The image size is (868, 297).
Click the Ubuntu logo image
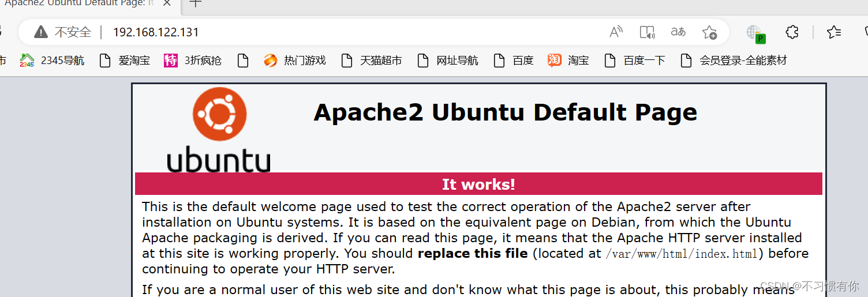click(219, 130)
